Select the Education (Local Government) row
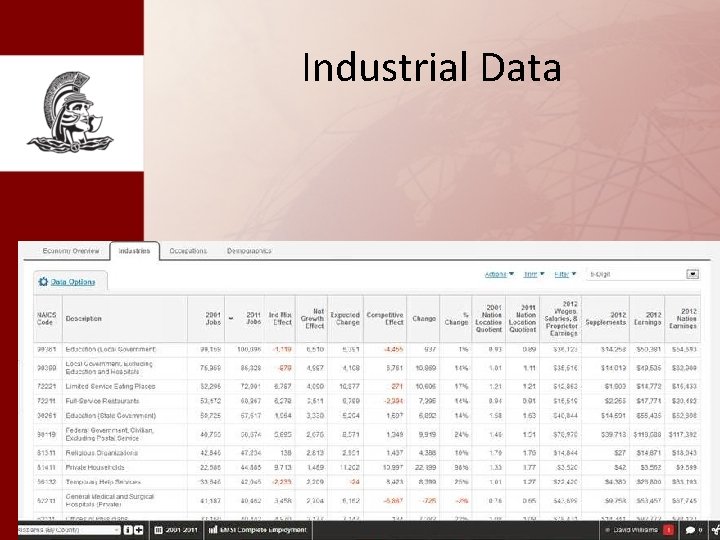This screenshot has height=540, width=720. [367, 349]
